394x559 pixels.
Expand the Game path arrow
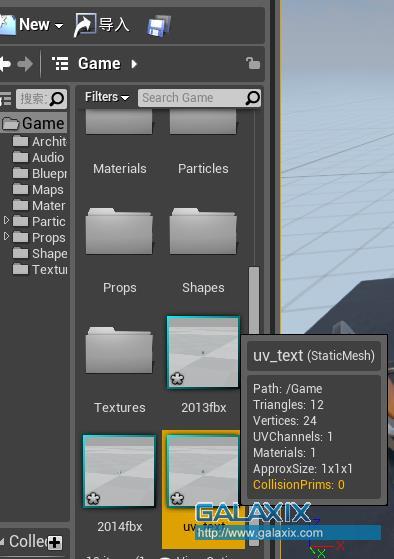point(134,64)
